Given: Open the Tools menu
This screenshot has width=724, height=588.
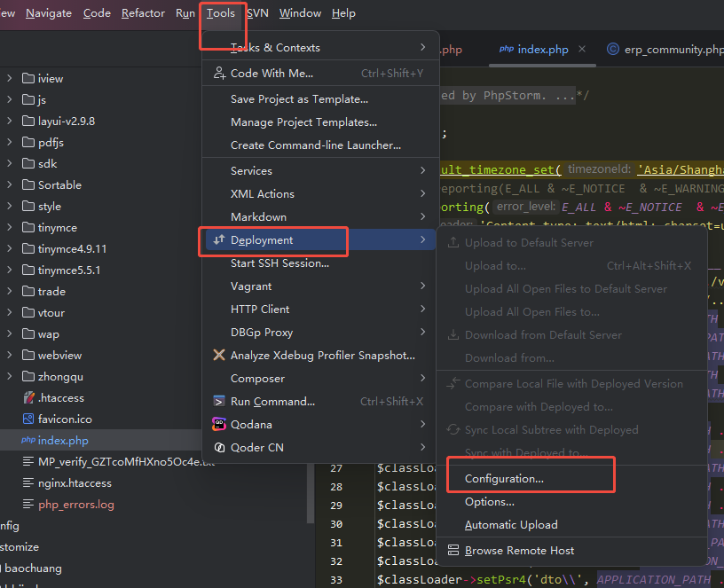Looking at the screenshot, I should pos(221,13).
